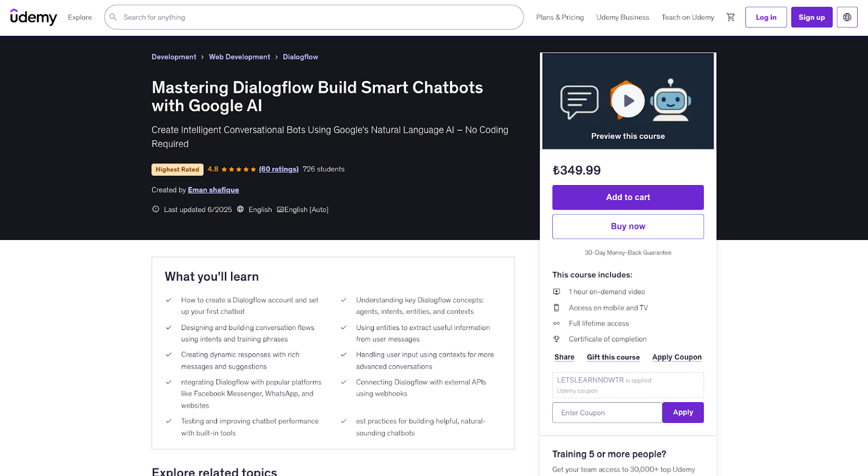Click the infinity icon by Full lifetime access
868x476 pixels.
557,323
